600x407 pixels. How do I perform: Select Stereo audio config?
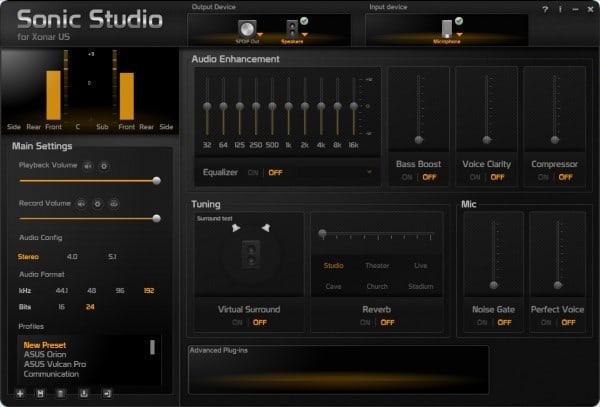[x=28, y=257]
